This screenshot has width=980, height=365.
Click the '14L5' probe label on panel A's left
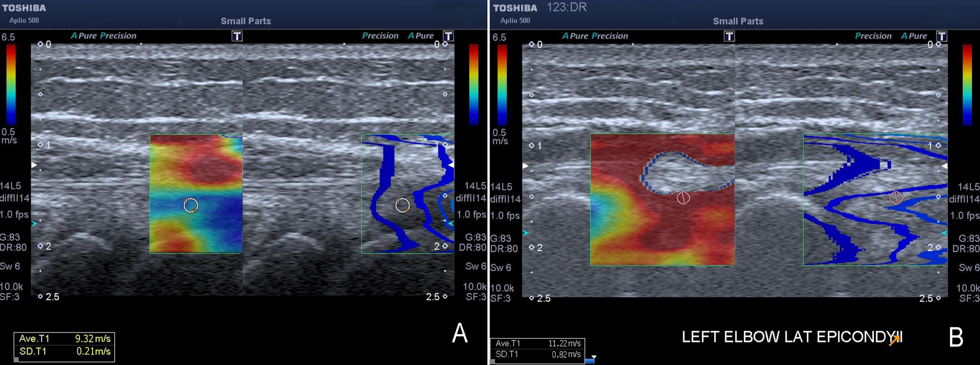[11, 186]
